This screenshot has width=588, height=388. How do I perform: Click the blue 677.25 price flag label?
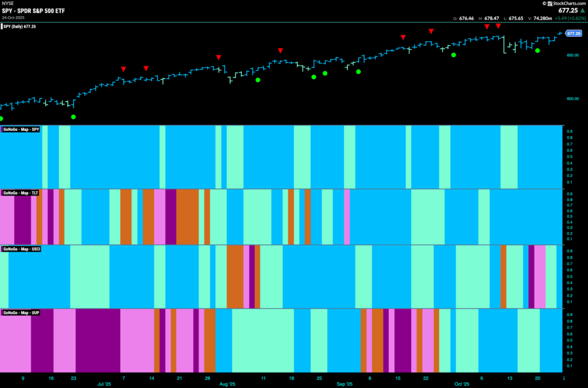[574, 33]
